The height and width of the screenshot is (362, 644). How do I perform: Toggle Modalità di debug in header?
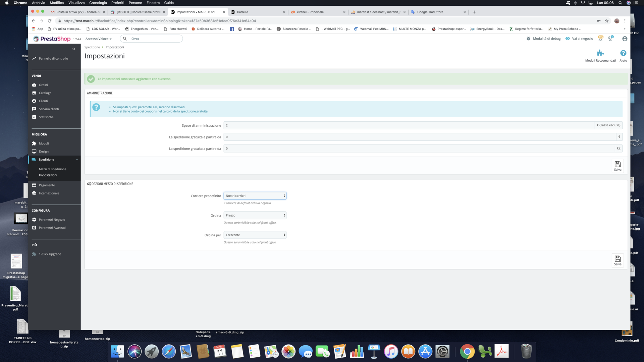(x=544, y=39)
